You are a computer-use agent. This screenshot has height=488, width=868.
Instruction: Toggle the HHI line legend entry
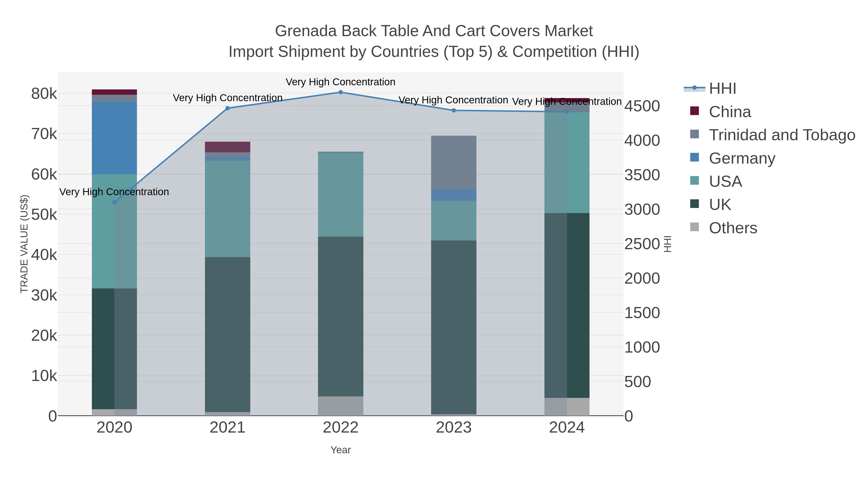(x=710, y=89)
